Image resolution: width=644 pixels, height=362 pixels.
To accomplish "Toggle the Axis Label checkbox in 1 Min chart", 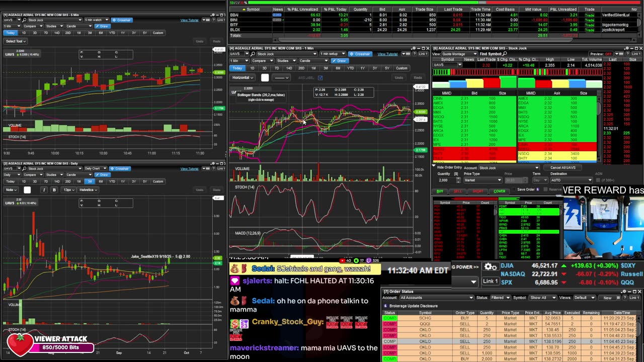I will click(320, 77).
